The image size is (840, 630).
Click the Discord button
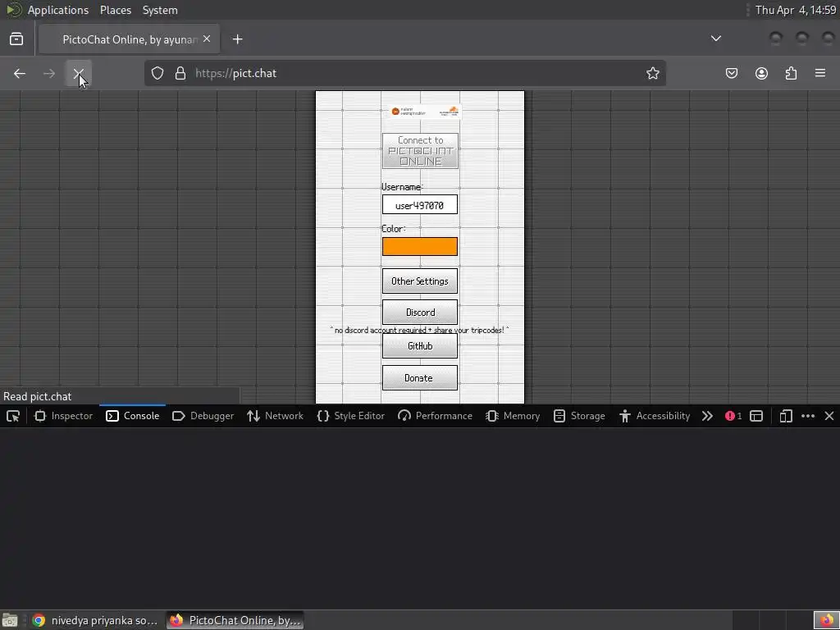(x=420, y=313)
